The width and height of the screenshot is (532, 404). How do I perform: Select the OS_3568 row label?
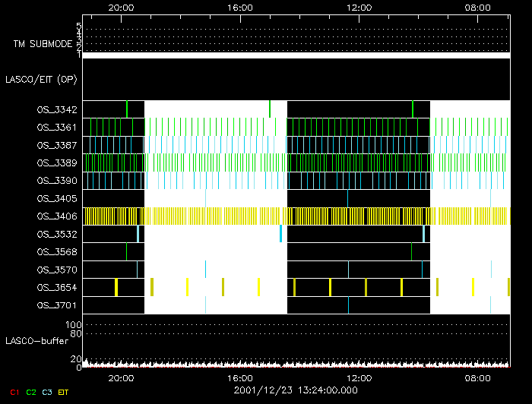56,252
